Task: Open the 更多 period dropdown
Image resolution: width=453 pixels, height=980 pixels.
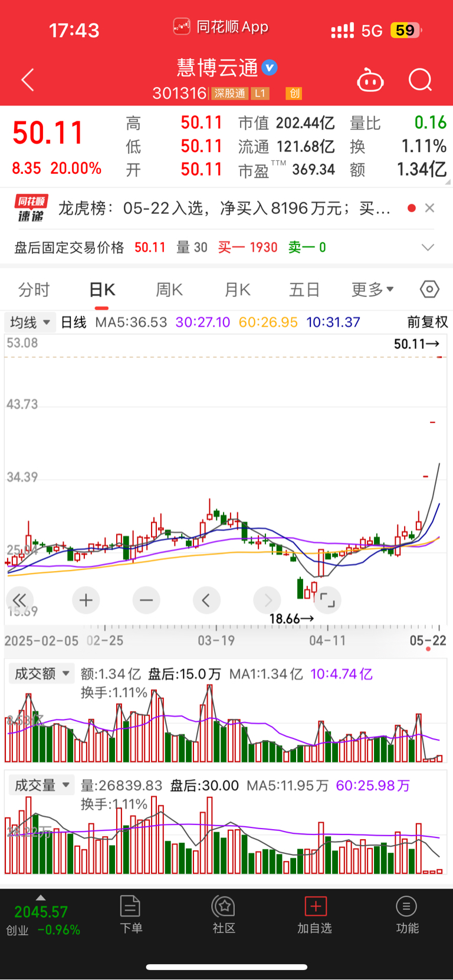Action: [x=373, y=290]
